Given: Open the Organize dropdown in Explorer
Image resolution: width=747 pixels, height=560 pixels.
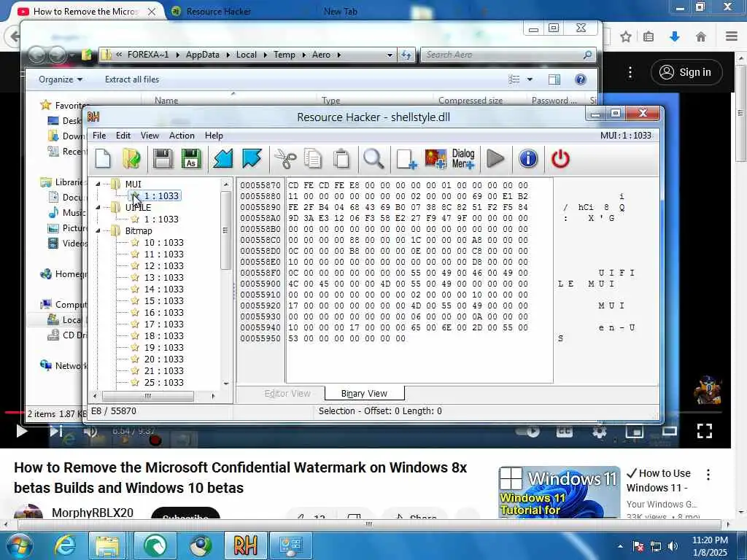Looking at the screenshot, I should coord(60,79).
